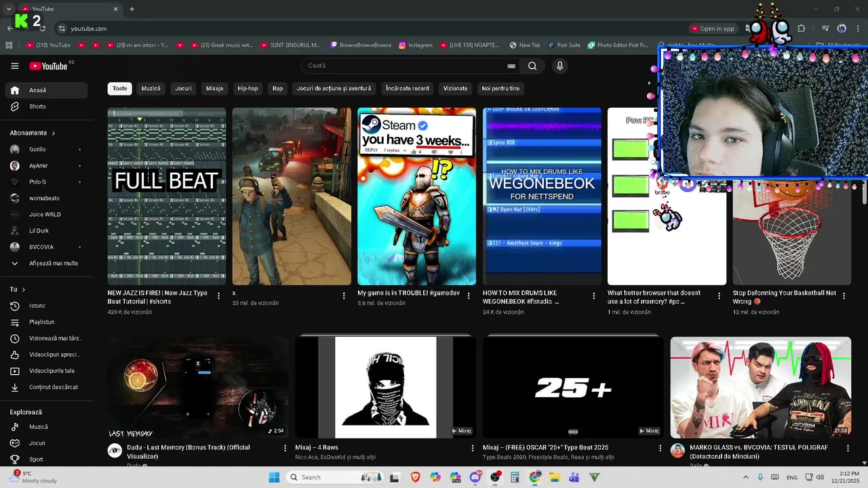868x488 pixels.
Task: Expand Afișează mai multe subscriptions
Action: coord(46,263)
